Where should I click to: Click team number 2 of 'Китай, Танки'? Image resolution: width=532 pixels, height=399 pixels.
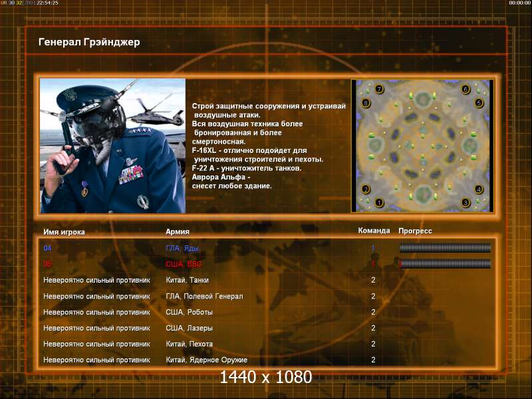pyautogui.click(x=373, y=280)
